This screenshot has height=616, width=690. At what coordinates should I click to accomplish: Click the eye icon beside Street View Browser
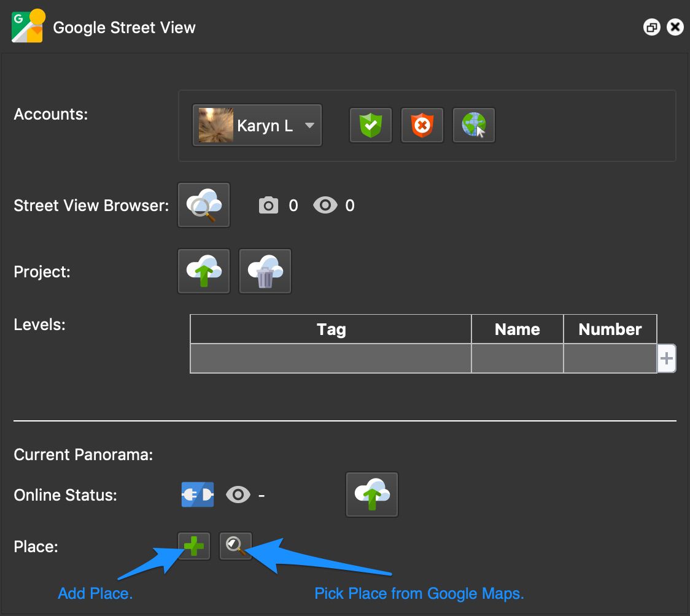(x=325, y=206)
